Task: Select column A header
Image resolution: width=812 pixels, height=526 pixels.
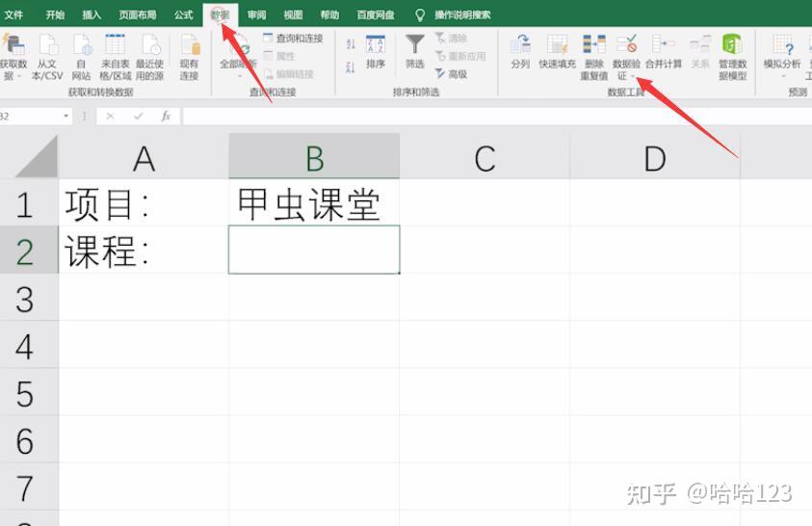Action: click(x=144, y=158)
